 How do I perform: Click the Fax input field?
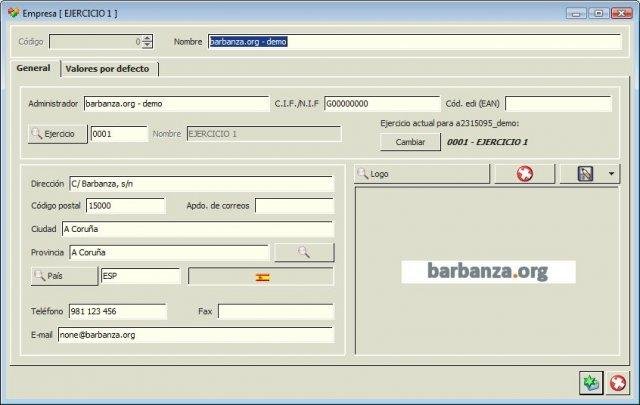pos(276,312)
